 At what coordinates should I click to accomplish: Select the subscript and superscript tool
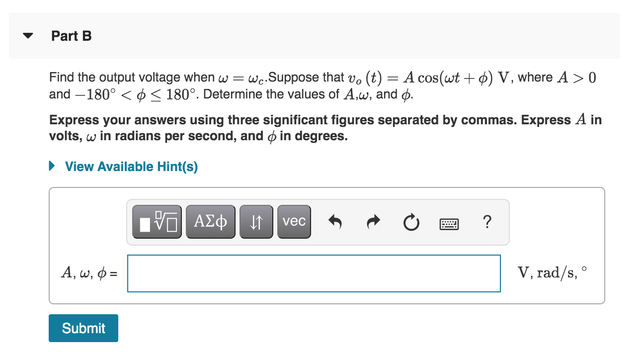coord(256,222)
